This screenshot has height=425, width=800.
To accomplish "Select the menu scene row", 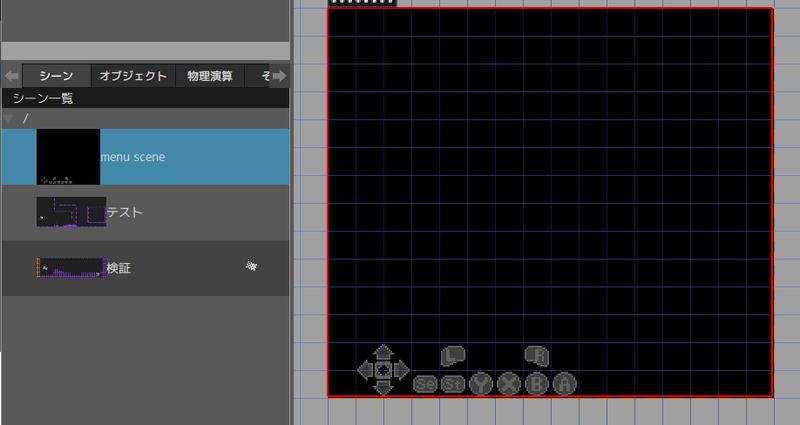I will [145, 157].
